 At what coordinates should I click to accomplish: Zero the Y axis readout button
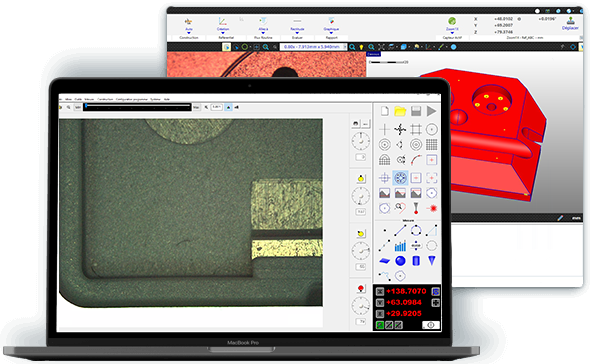[x=380, y=302]
